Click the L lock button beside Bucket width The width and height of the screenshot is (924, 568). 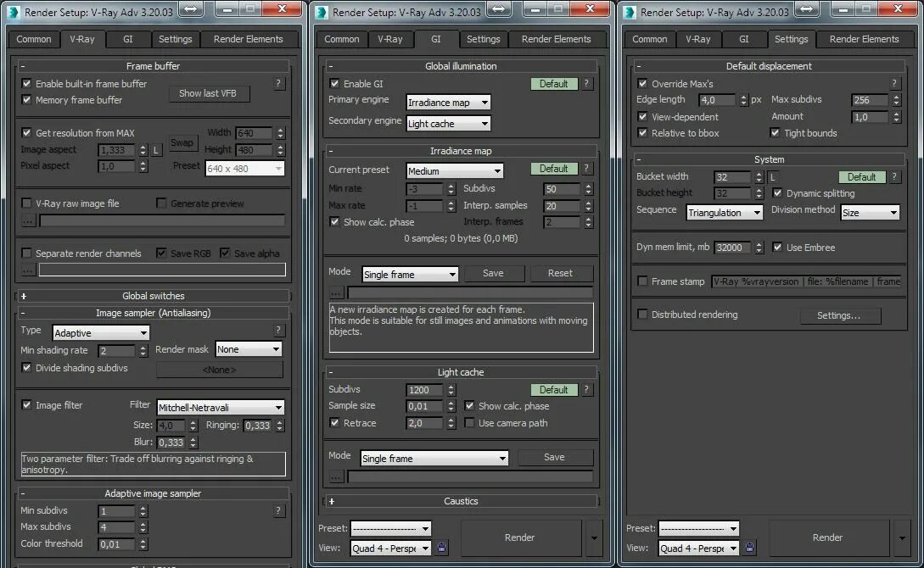tap(773, 176)
